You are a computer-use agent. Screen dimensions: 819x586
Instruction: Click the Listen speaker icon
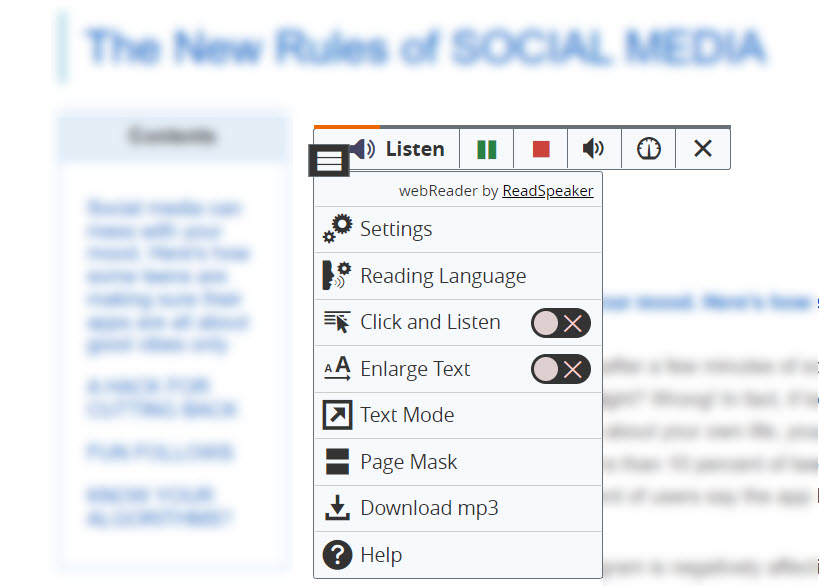[x=364, y=149]
